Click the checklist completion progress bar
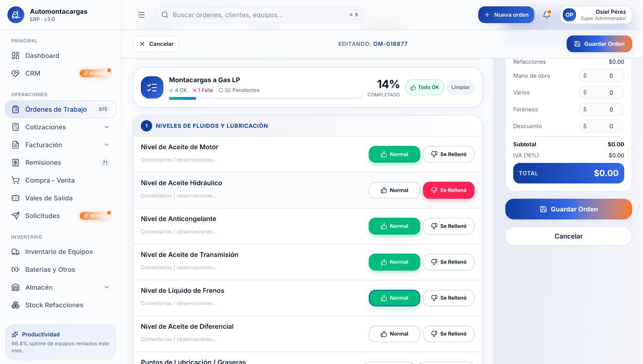Image resolution: width=643 pixels, height=364 pixels. pyautogui.click(x=265, y=98)
